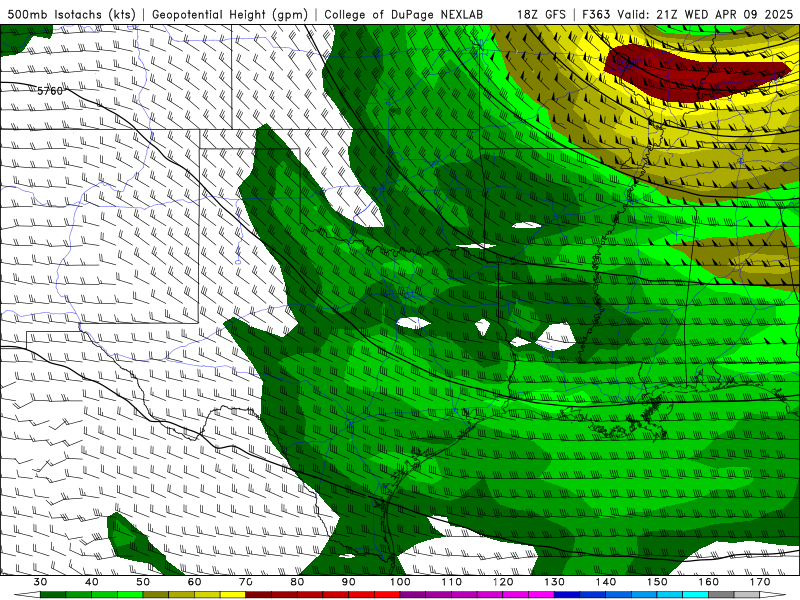800x600 pixels.
Task: Click the 50 knot legend label
Action: 143,582
